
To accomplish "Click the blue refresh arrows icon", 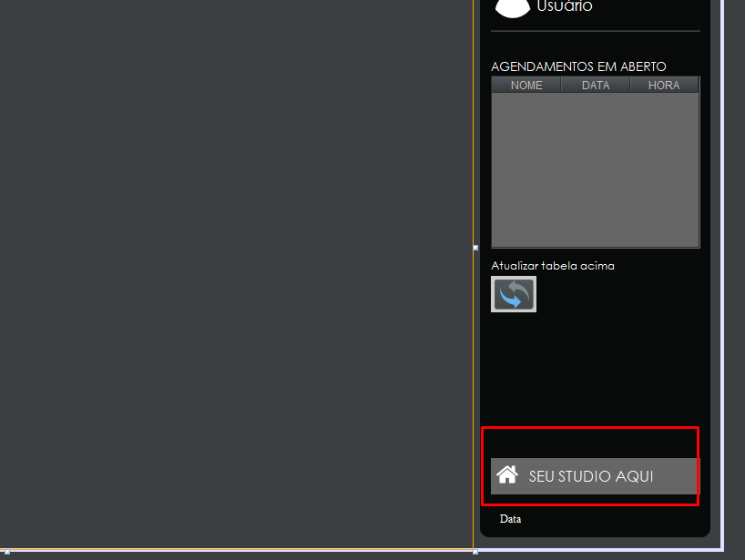I will pos(514,294).
